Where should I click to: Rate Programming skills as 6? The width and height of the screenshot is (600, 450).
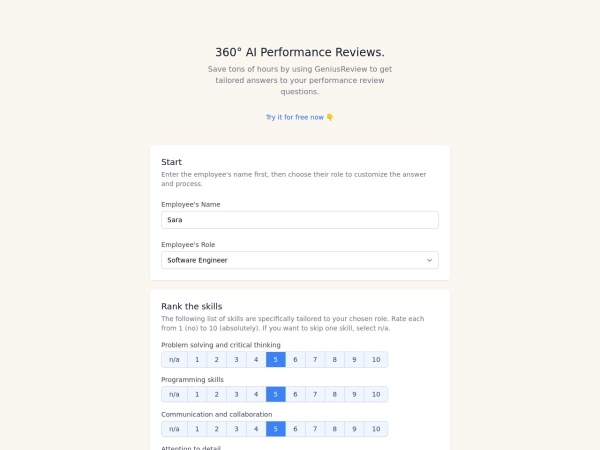(x=295, y=394)
